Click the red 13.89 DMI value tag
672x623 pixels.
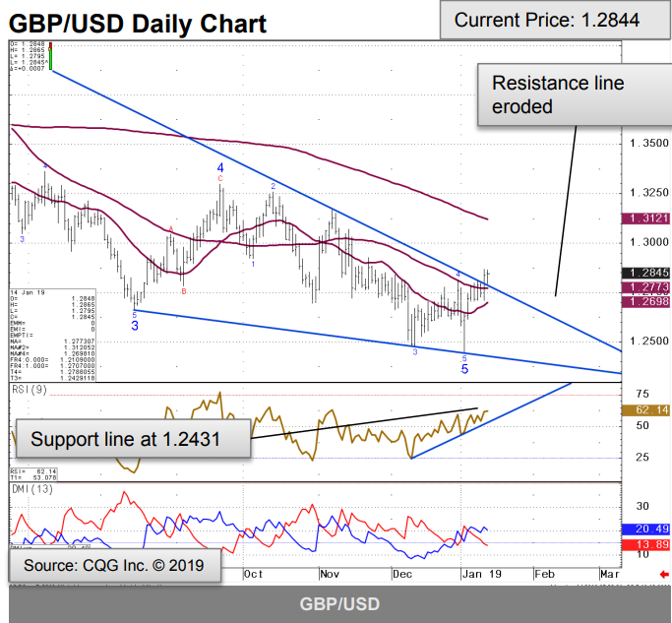(645, 544)
